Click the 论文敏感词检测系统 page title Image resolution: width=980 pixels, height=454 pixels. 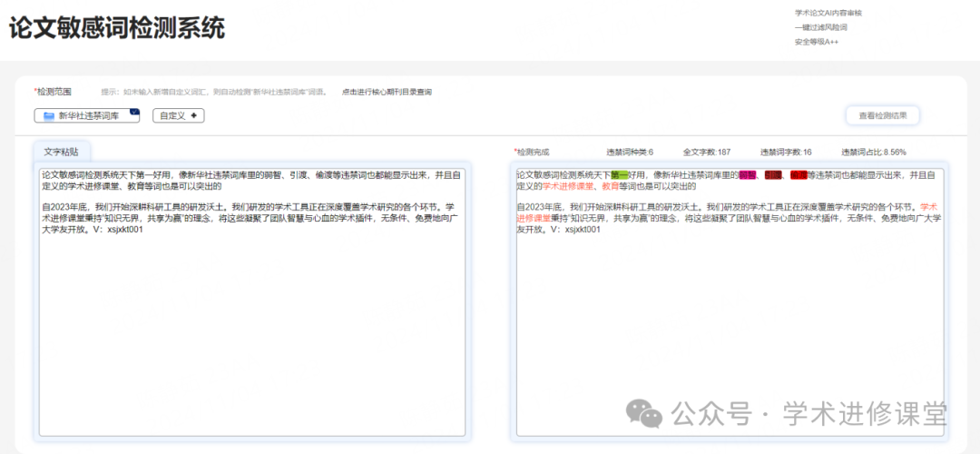(117, 28)
